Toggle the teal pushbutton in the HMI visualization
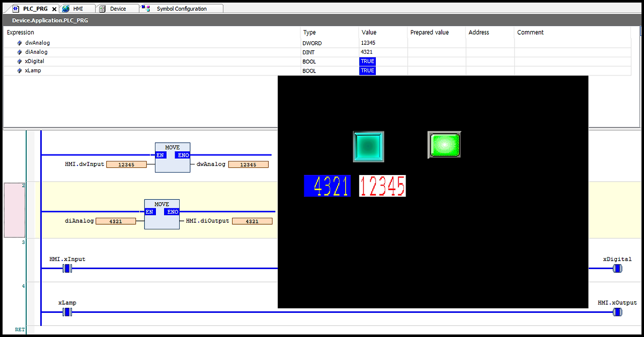The width and height of the screenshot is (644, 337). (368, 147)
